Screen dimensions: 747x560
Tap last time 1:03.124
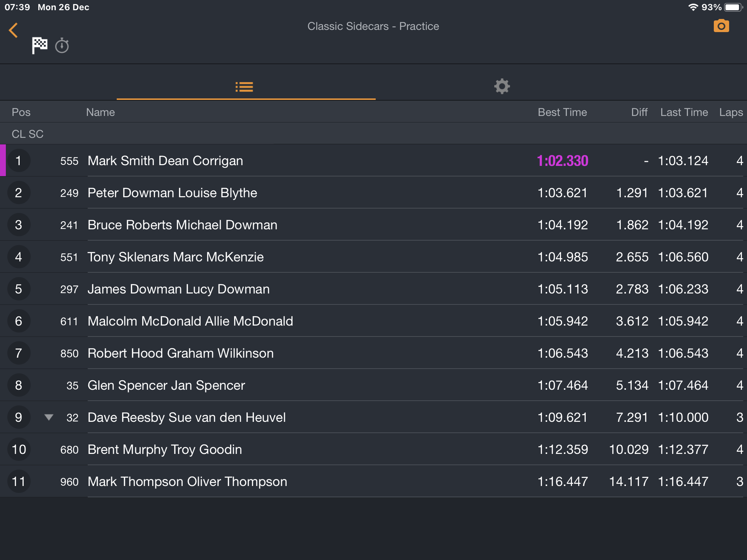click(x=683, y=161)
